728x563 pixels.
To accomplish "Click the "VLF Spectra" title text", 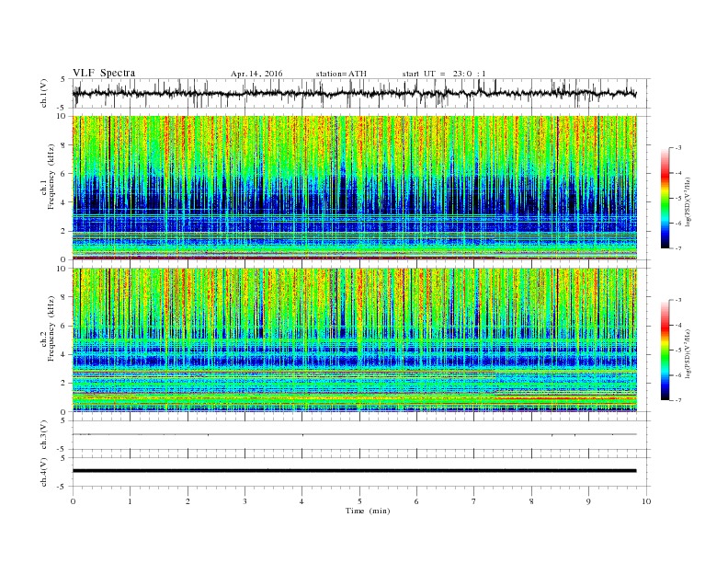I will (104, 73).
